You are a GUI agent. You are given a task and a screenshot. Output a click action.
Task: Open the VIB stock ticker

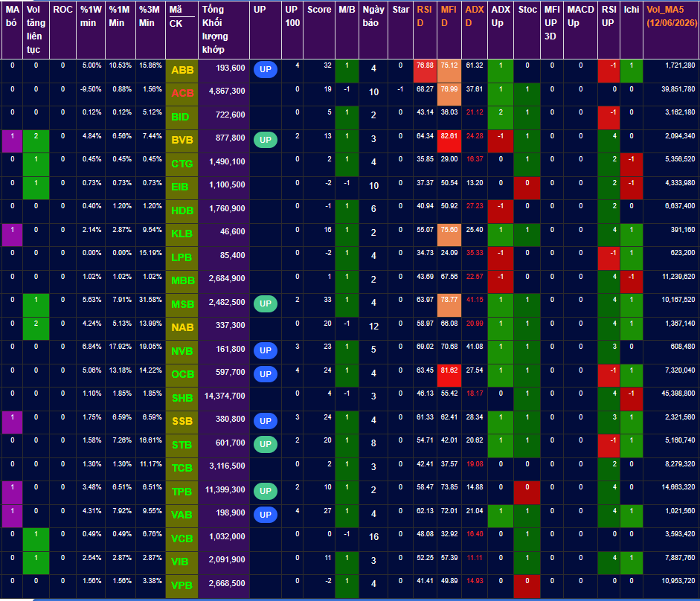click(179, 562)
